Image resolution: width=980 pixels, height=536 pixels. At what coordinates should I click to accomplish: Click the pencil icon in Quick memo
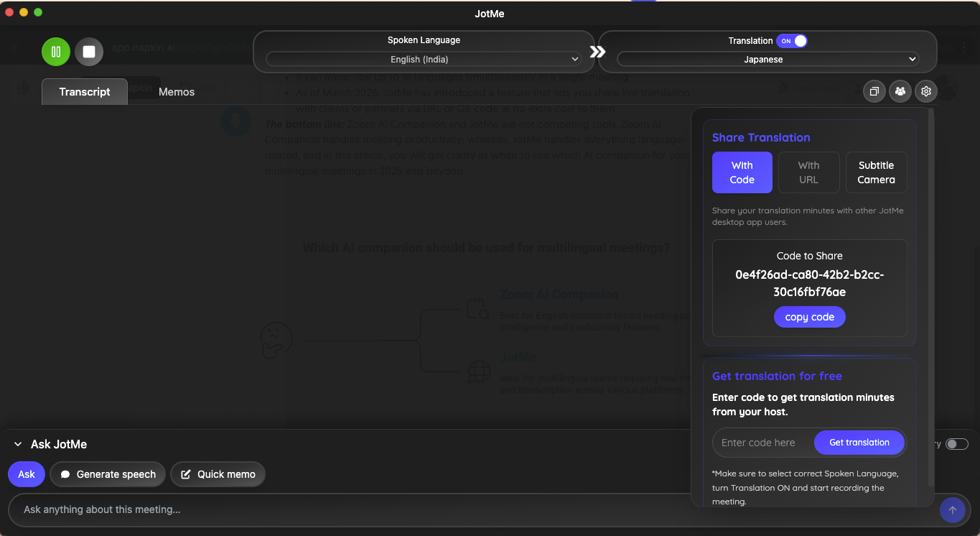click(186, 474)
